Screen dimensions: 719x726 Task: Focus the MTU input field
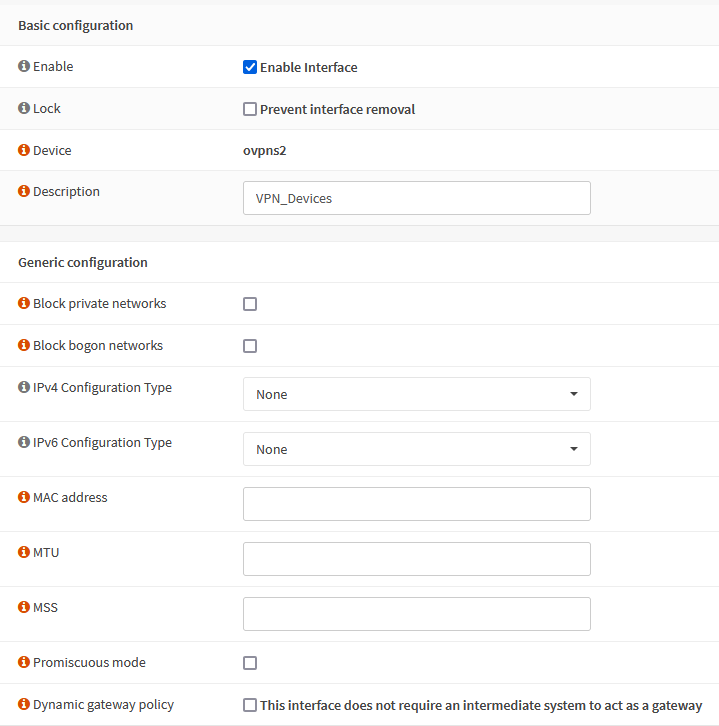(x=417, y=559)
